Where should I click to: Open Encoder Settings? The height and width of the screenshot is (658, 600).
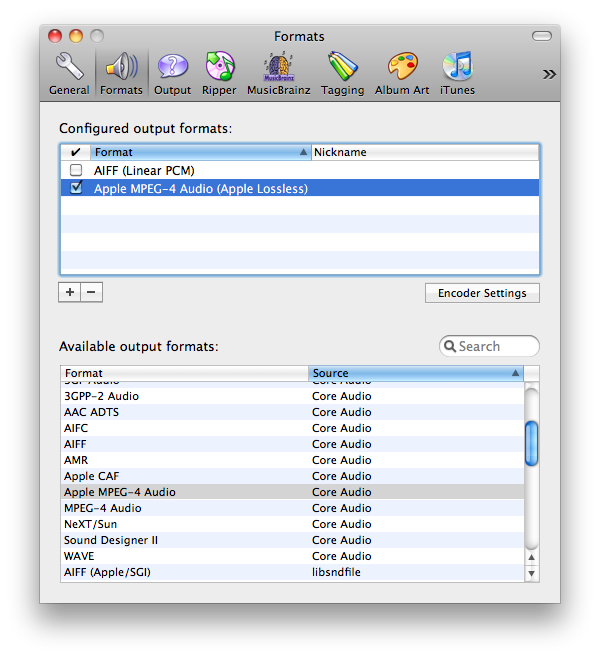point(482,293)
